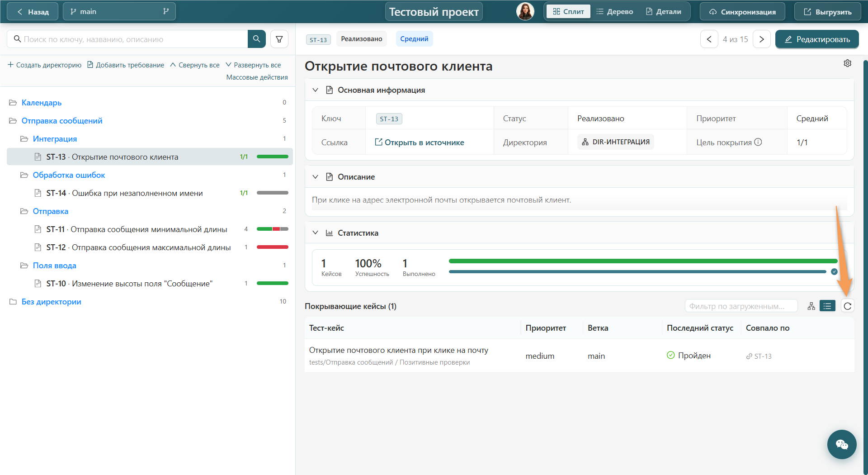This screenshot has height=475, width=868.
Task: Click the Фильтр по загруженным input field
Action: tap(741, 306)
